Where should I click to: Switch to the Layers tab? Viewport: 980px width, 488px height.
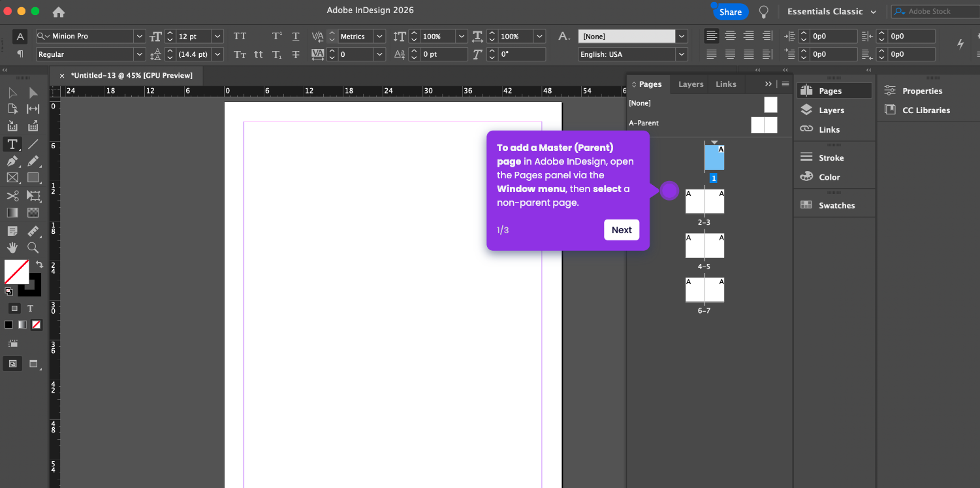(x=691, y=84)
